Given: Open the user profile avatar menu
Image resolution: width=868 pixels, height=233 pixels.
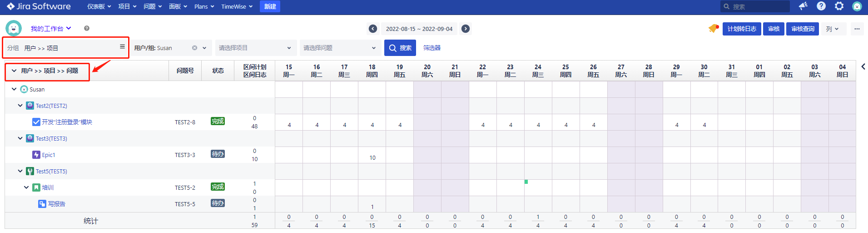Looking at the screenshot, I should point(857,6).
